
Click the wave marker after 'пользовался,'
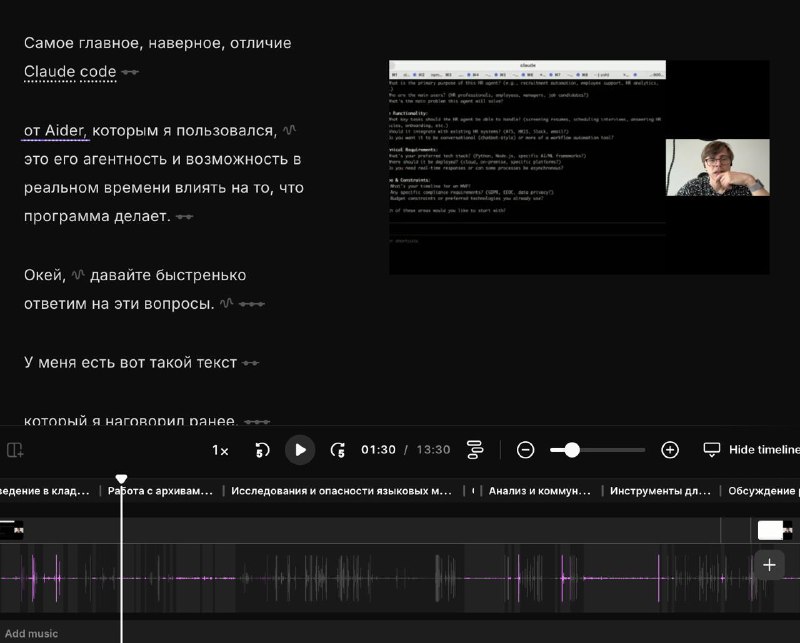[289, 130]
